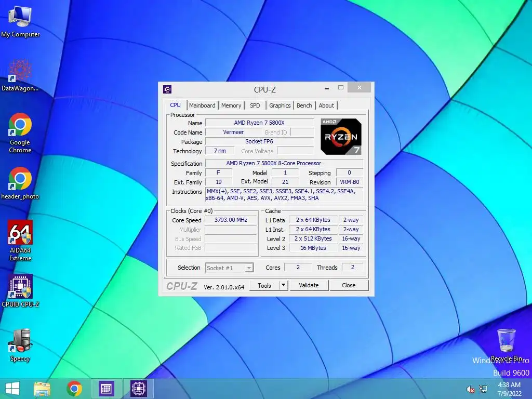Screen dimensions: 532x399
Task: Click the Instructions field text
Action: [x=284, y=195]
